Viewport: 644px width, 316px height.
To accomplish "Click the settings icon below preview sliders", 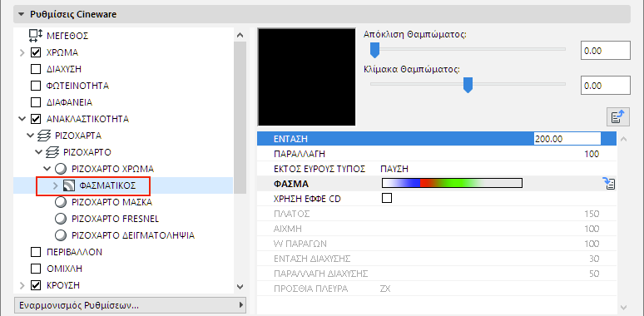I will pos(618,117).
